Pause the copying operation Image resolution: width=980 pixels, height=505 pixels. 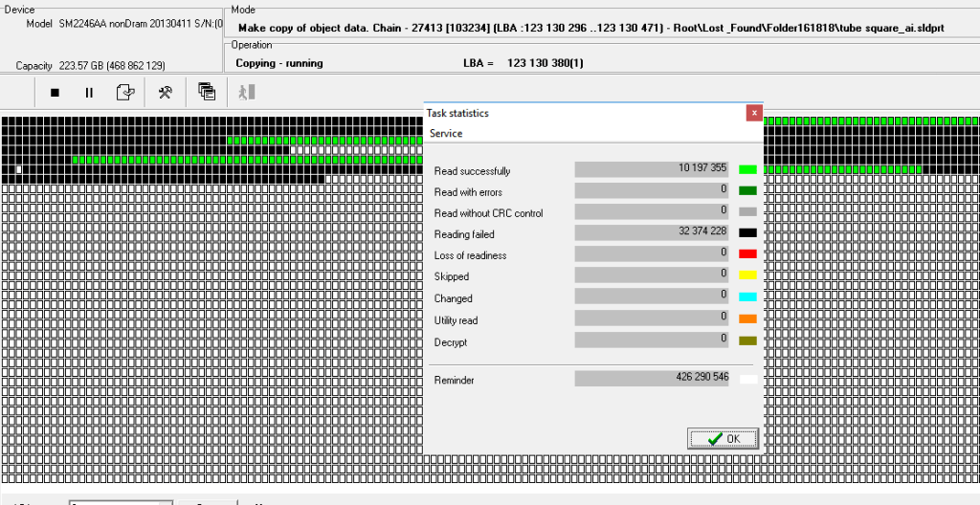89,93
